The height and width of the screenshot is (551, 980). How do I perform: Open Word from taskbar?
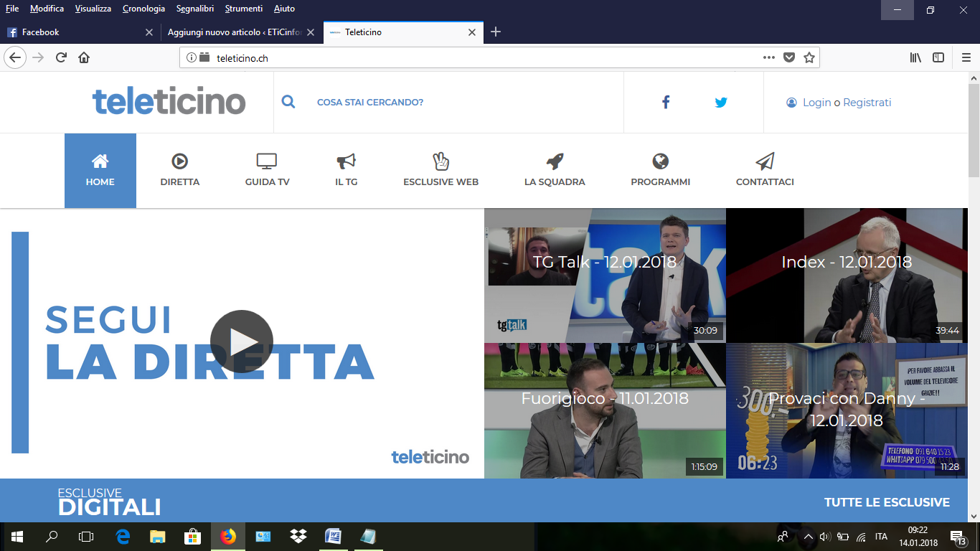(334, 537)
